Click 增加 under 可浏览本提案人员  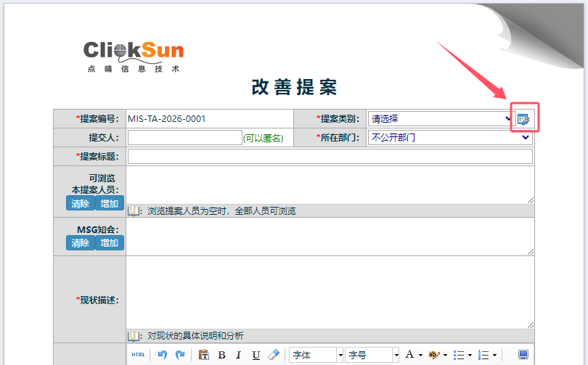pos(109,203)
